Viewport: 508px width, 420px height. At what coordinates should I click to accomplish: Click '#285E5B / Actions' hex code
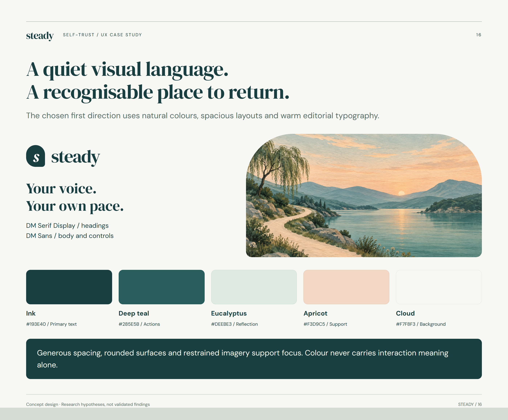(x=139, y=324)
